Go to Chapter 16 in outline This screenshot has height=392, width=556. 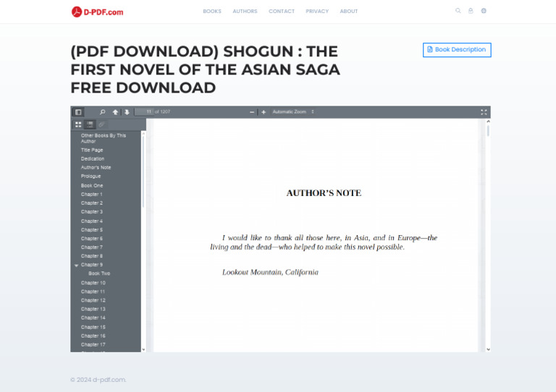pos(93,336)
